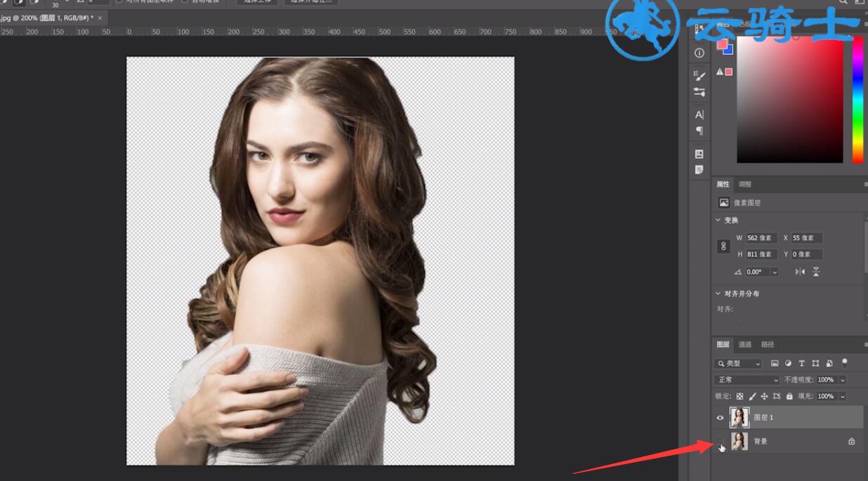Prevent auto-nesting into artboards lock icon
The width and height of the screenshot is (868, 481).
777,396
